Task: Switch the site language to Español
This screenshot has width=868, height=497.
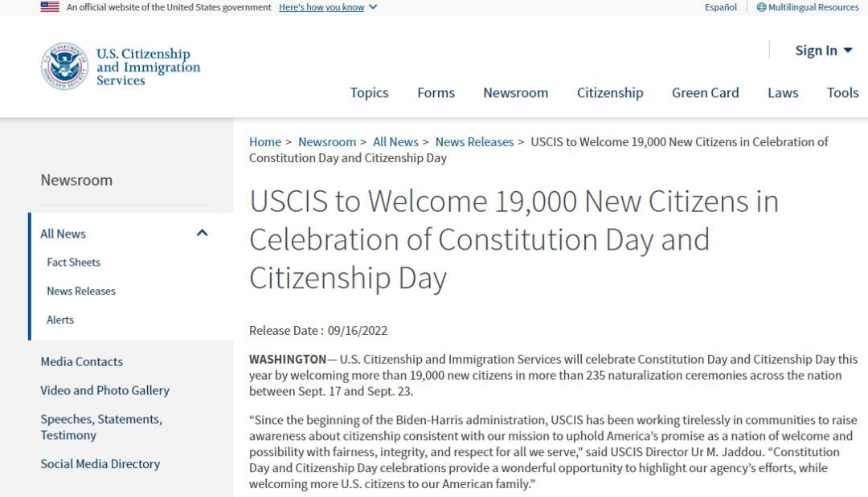Action: pyautogui.click(x=720, y=7)
